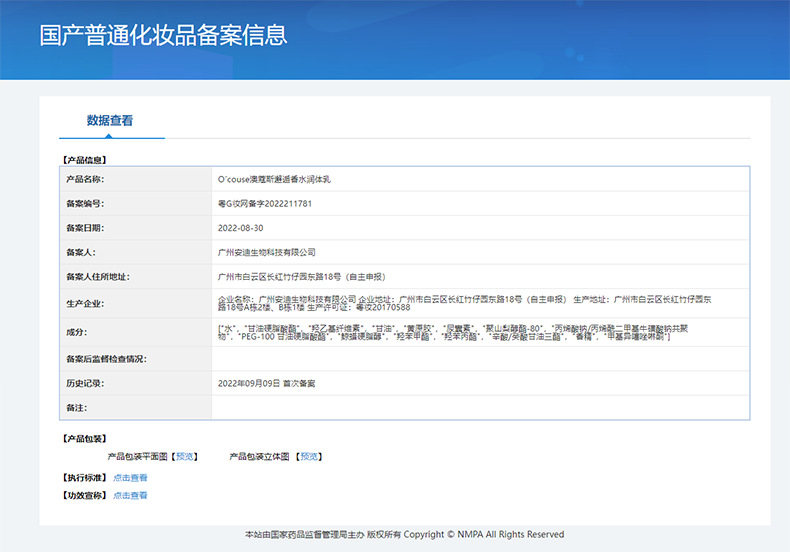This screenshot has height=552, width=790.
Task: Select the 数据查看 tab
Action: coord(110,120)
